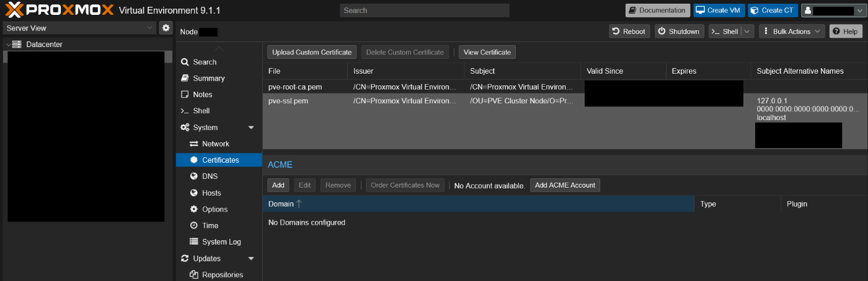This screenshot has width=868, height=281.
Task: Open the Bulk Actions menu
Action: (x=792, y=32)
